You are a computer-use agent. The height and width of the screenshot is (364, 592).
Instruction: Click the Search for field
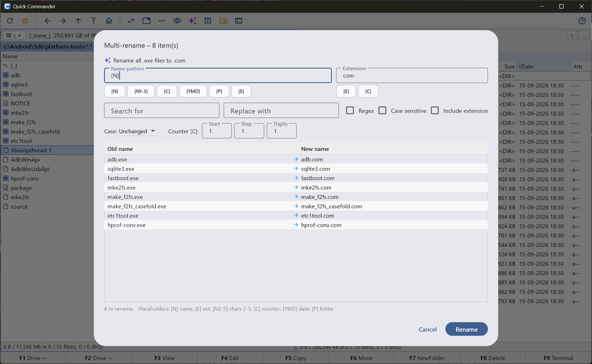point(162,111)
